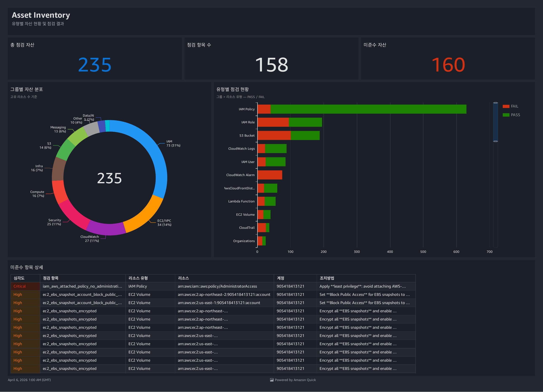Click the 미준수 자산 value 160
543x392 pixels.
[x=448, y=65]
